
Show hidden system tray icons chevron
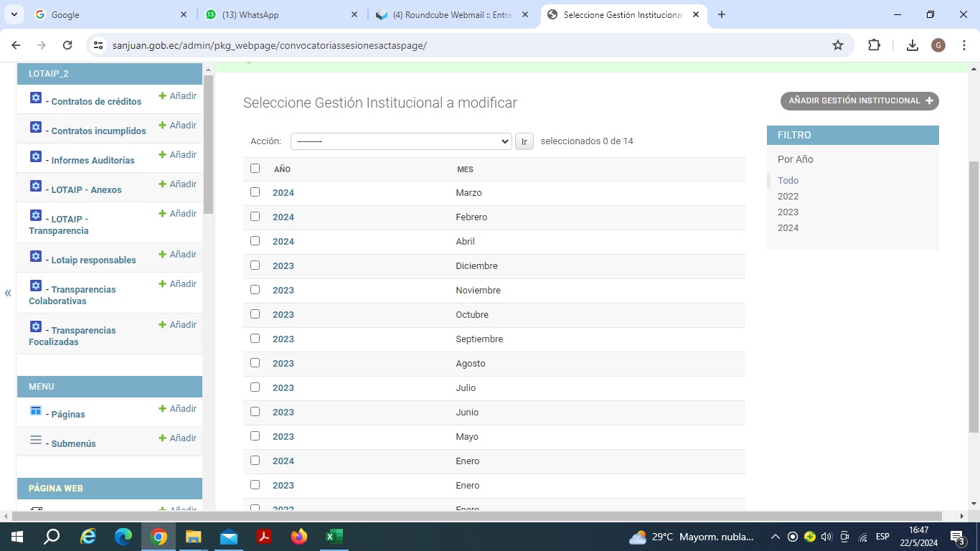775,537
